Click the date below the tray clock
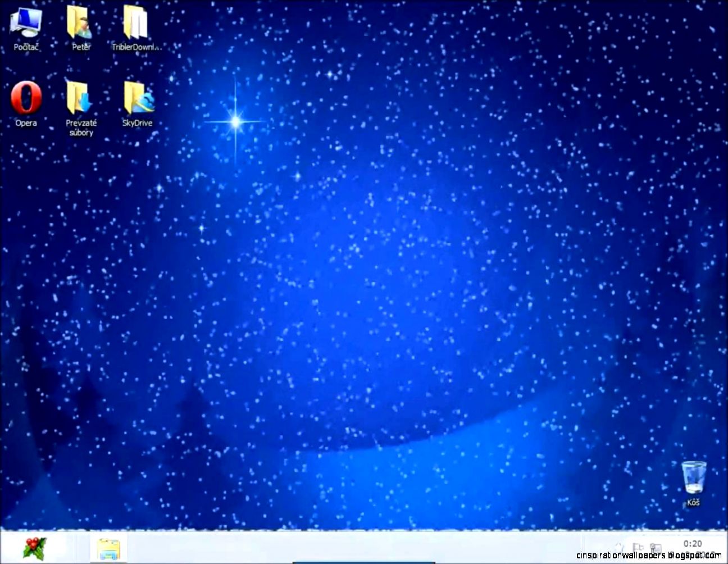 click(694, 554)
